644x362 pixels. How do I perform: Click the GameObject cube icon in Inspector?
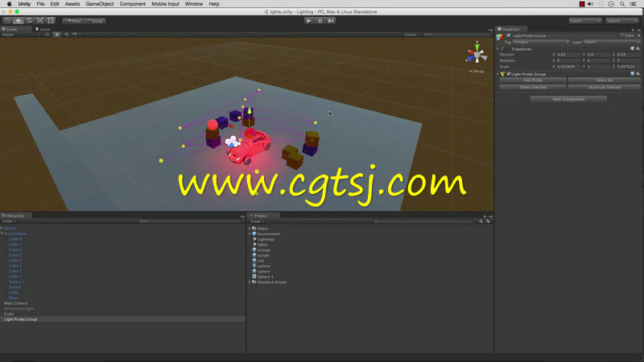(x=500, y=37)
